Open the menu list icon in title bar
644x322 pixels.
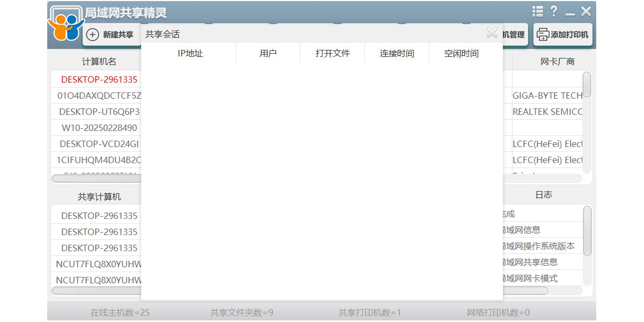tap(537, 11)
